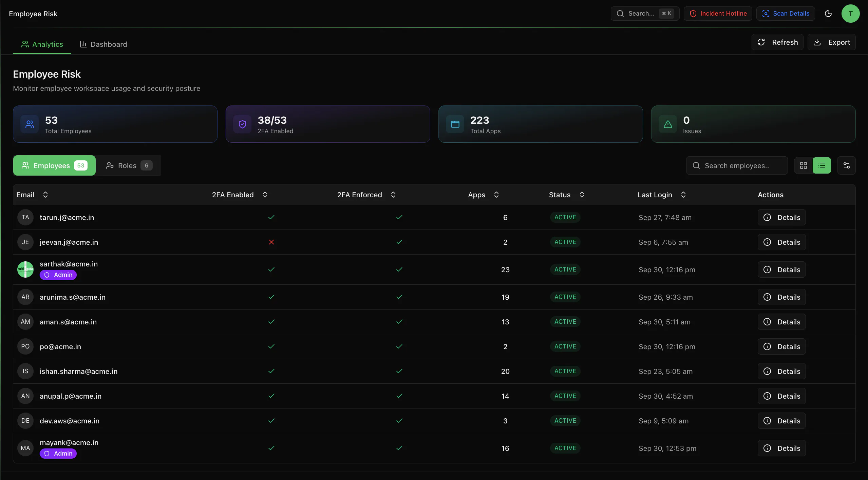Switch to list view layout

(822, 165)
